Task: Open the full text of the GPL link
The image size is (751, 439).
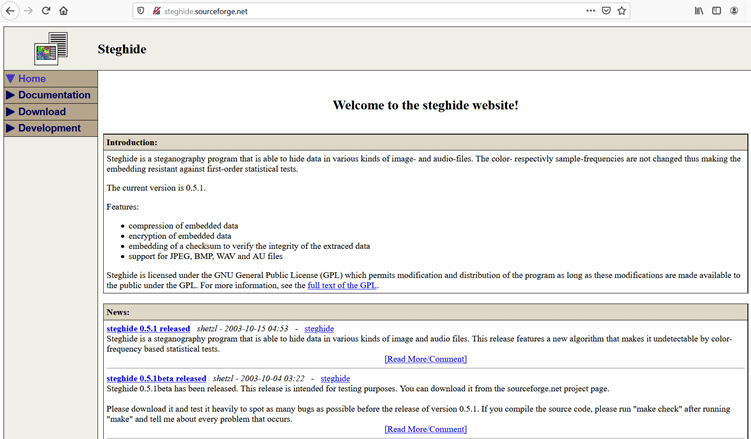Action: 342,285
